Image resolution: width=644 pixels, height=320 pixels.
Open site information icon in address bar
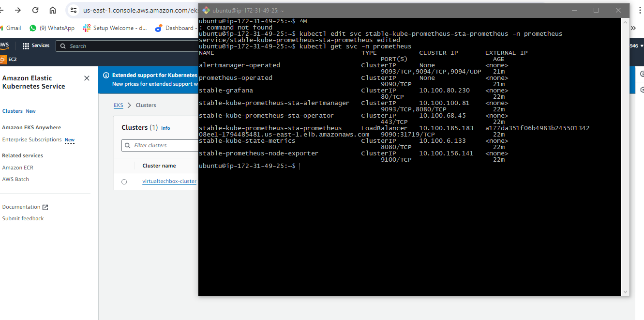tap(74, 10)
